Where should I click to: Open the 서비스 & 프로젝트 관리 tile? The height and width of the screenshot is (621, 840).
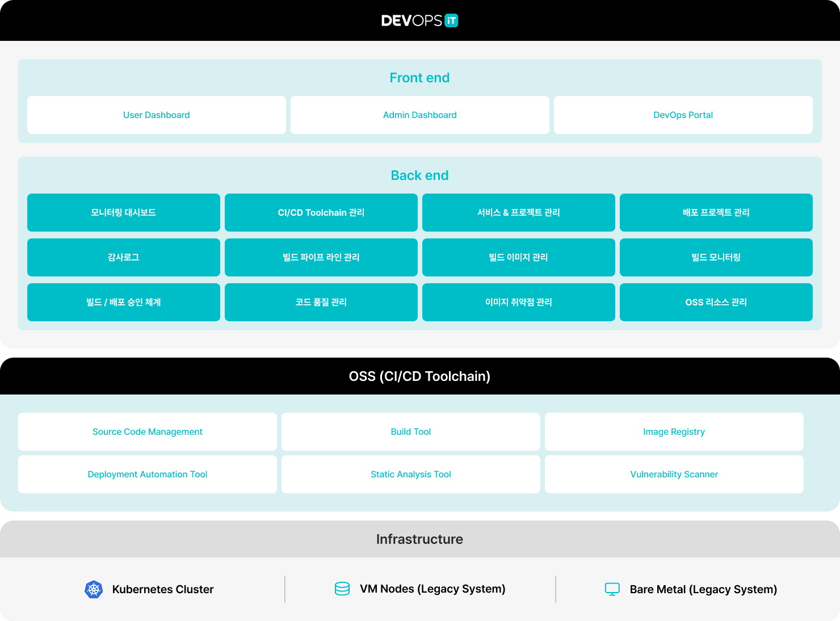click(519, 212)
